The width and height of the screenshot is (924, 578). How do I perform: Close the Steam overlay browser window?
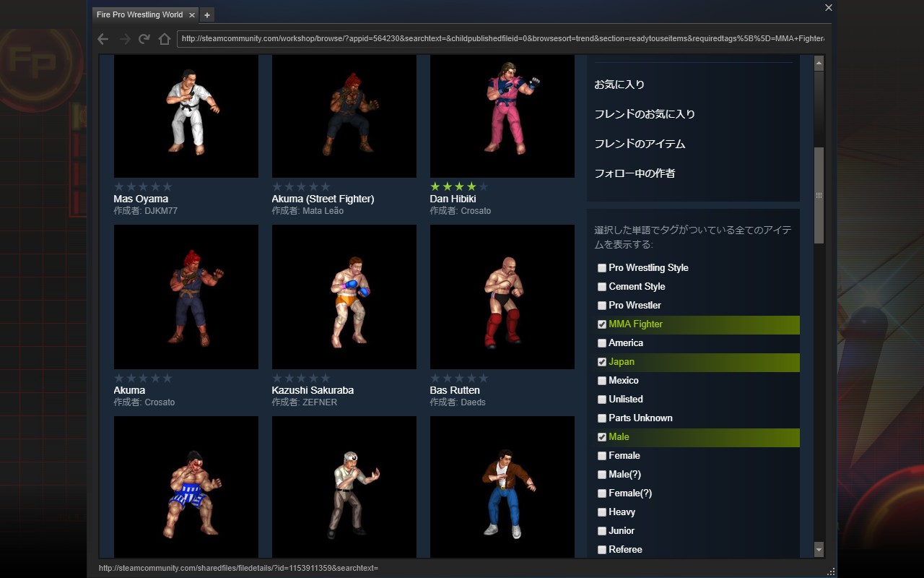(829, 7)
